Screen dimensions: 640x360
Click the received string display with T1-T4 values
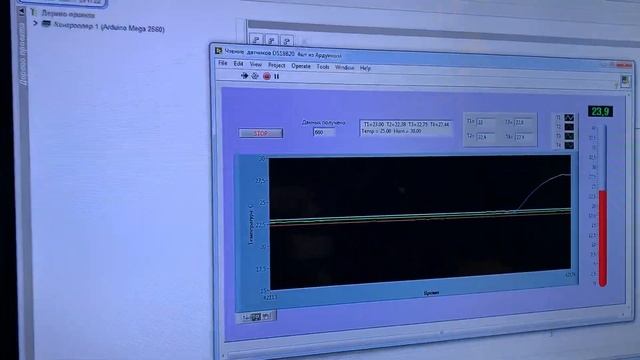click(x=406, y=127)
